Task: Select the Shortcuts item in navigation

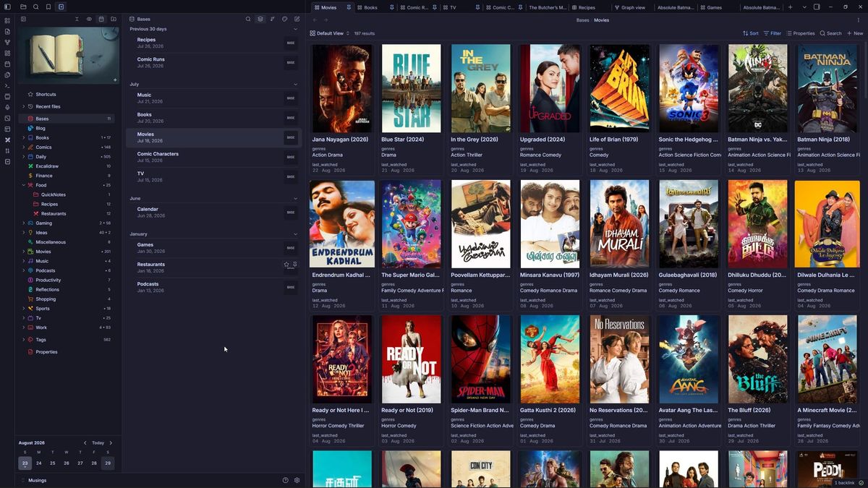Action: click(46, 94)
